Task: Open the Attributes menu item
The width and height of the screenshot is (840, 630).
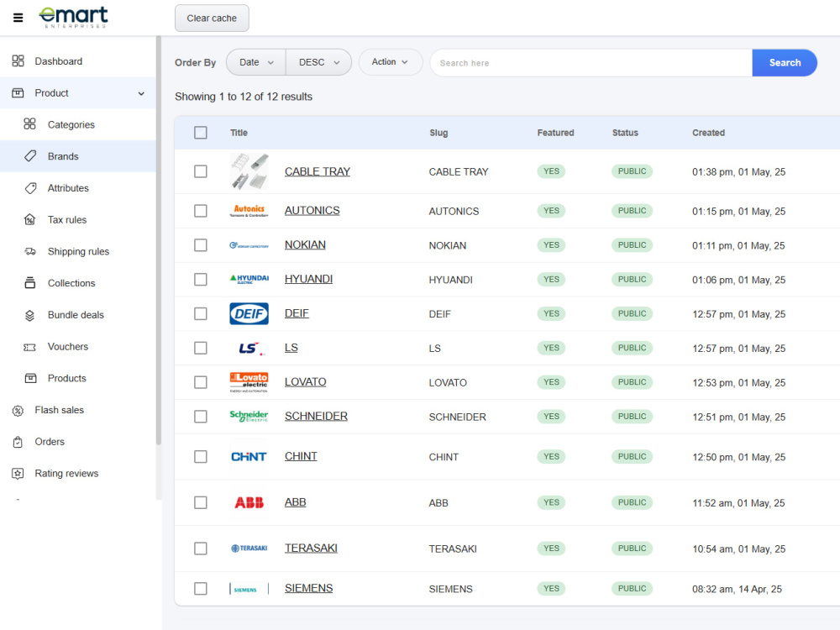Action: click(77, 188)
